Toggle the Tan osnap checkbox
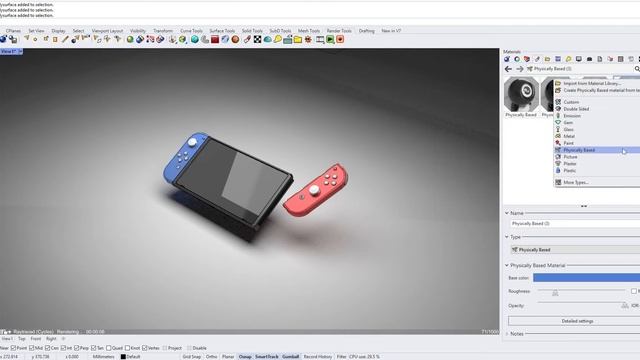The width and height of the screenshot is (640, 360). coord(93,348)
